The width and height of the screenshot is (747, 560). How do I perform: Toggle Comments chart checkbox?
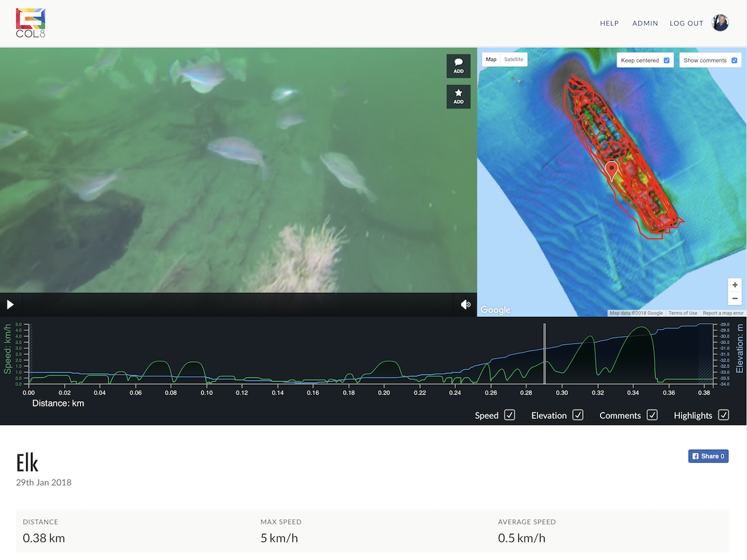(652, 415)
